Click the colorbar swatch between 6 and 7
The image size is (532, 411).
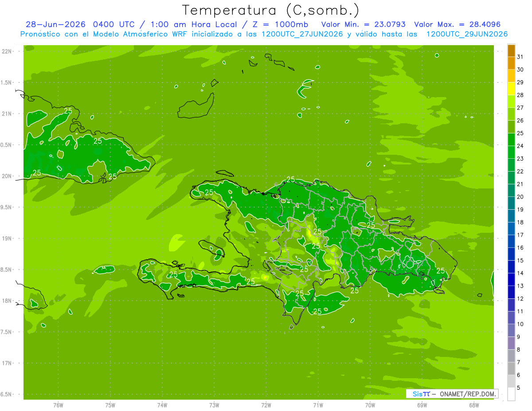511,368
